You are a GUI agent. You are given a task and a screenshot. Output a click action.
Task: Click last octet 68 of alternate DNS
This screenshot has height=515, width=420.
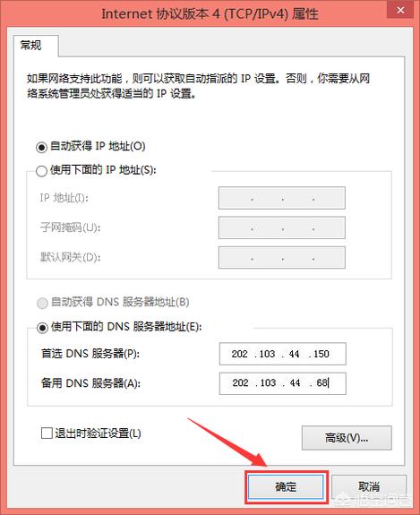(x=321, y=383)
